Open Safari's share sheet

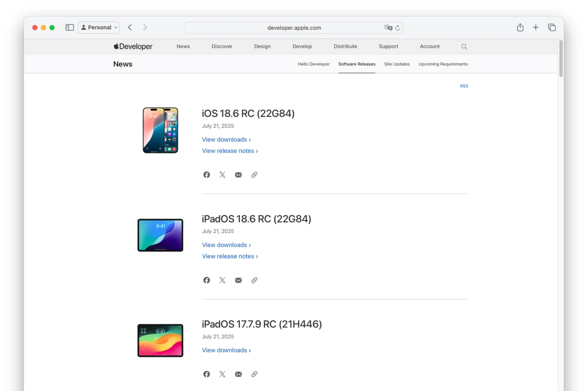tap(520, 27)
